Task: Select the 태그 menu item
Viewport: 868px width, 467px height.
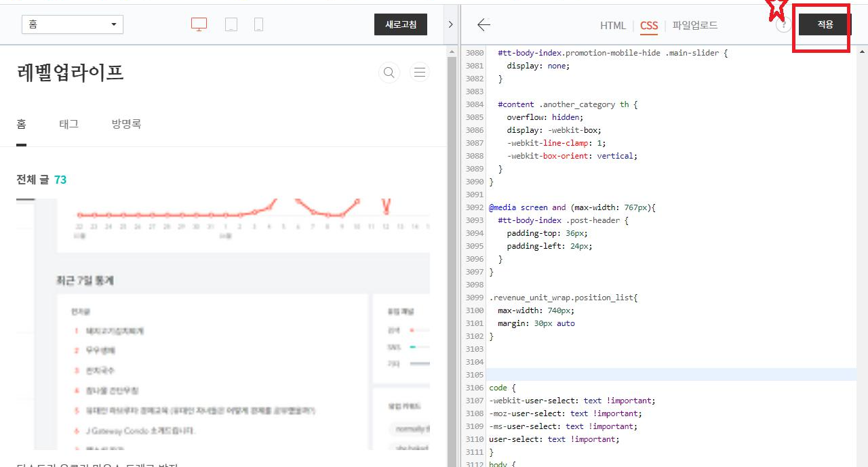Action: (x=68, y=124)
